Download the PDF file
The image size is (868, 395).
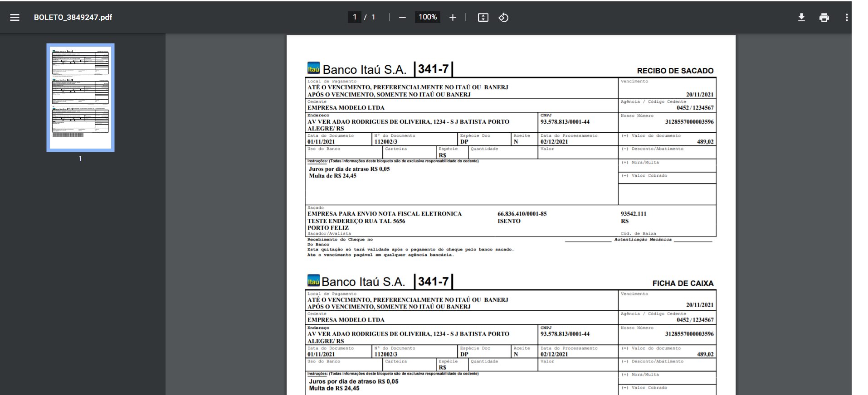801,17
